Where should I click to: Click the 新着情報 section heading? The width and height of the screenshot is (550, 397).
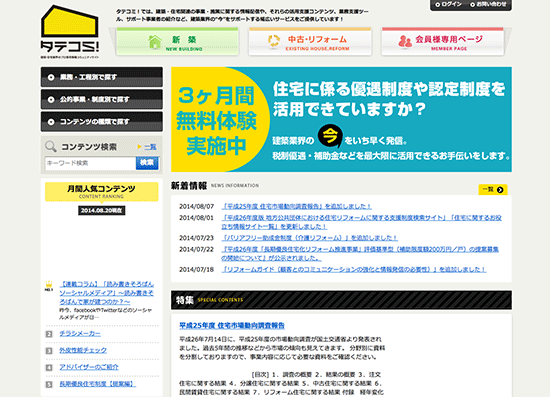click(x=189, y=186)
